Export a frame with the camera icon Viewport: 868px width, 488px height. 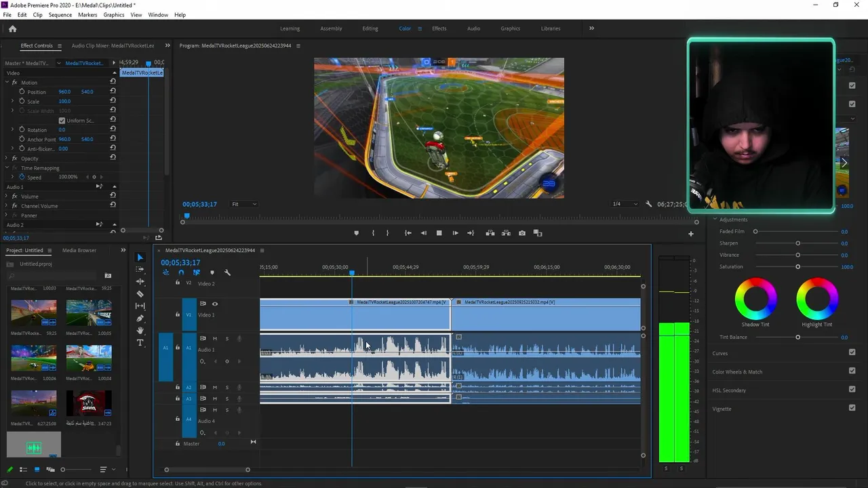click(522, 233)
